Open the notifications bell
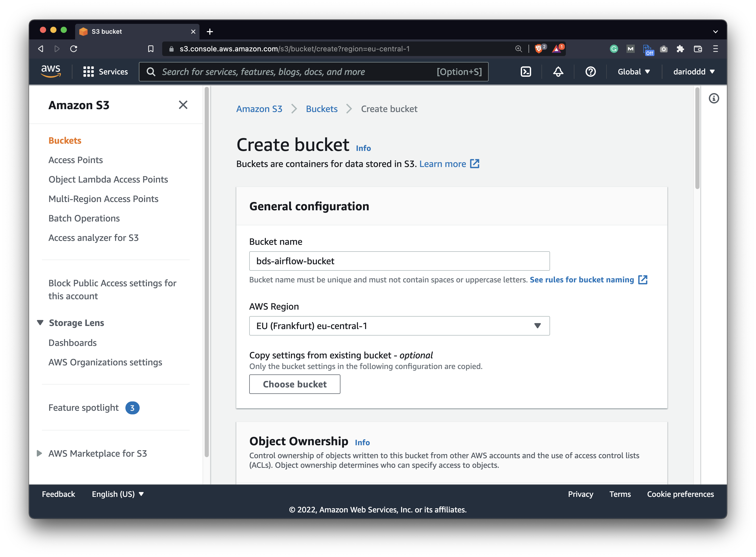The height and width of the screenshot is (557, 756). (x=558, y=72)
